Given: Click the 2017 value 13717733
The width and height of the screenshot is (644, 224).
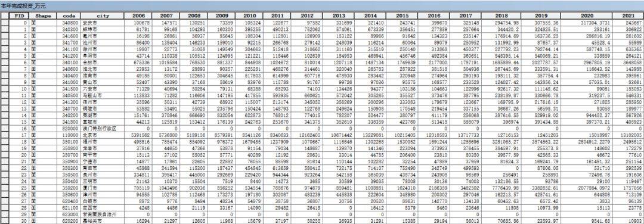Looking at the screenshot, I should tap(465, 135).
